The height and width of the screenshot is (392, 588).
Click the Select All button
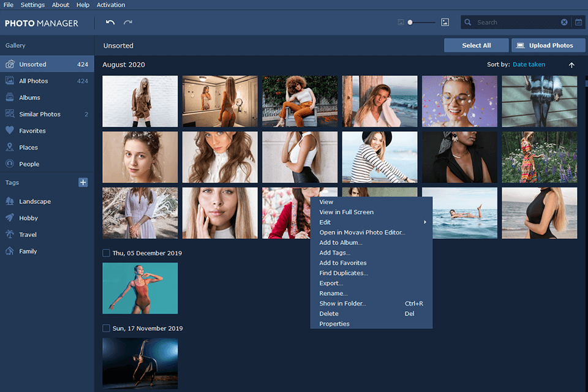click(x=476, y=45)
